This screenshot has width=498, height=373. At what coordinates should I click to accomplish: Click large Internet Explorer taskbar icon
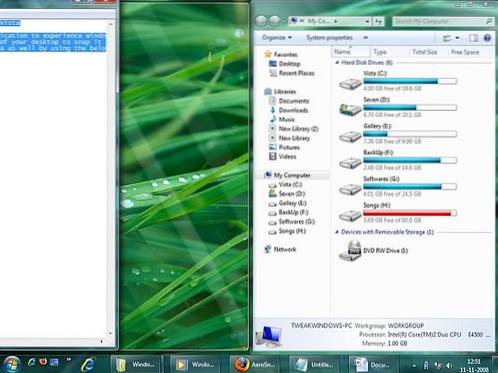pos(88,364)
